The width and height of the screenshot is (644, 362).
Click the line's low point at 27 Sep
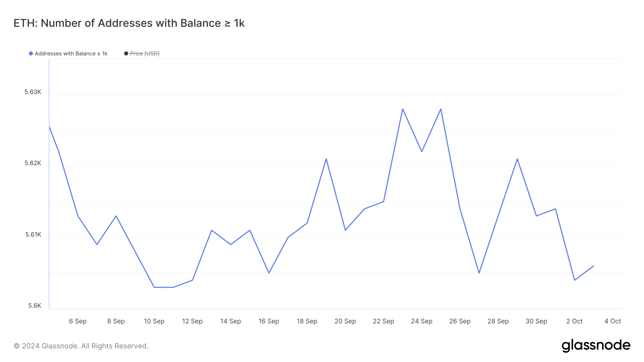[x=479, y=273]
